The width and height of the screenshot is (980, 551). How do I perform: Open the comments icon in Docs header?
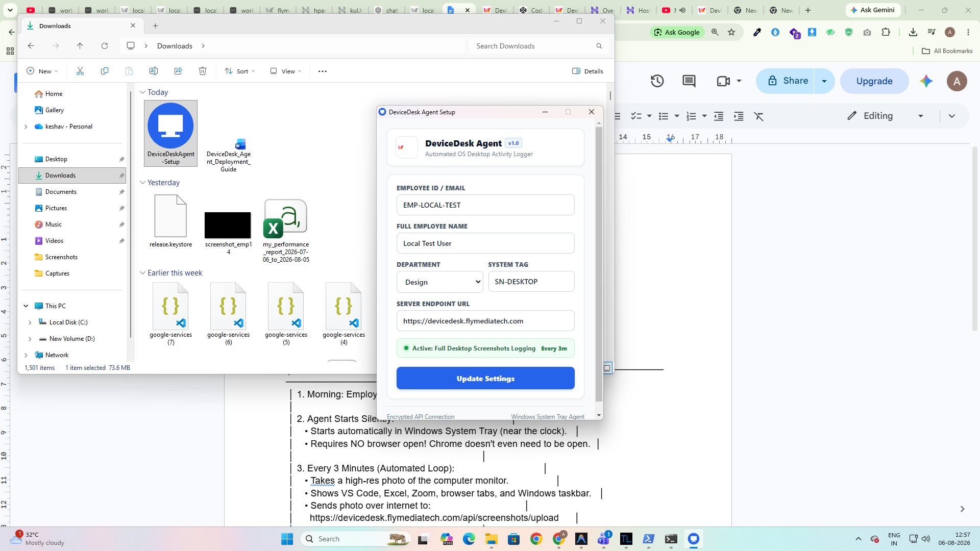pos(689,81)
